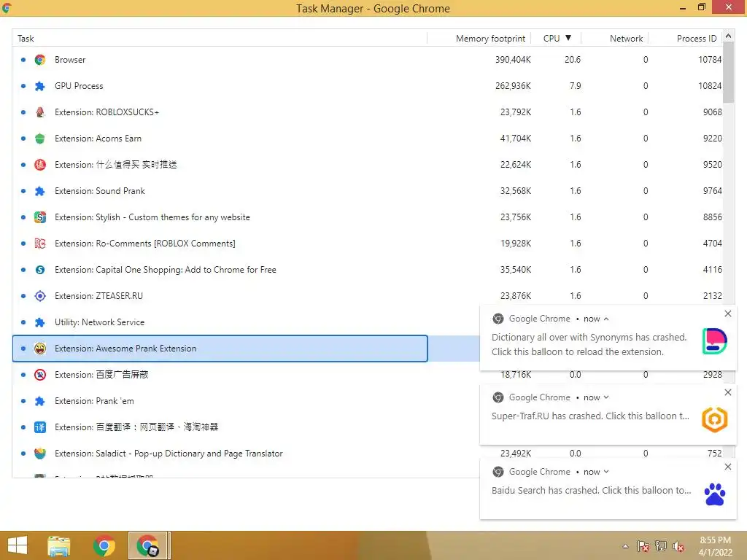The height and width of the screenshot is (560, 747).
Task: Expand the Super-Traf.RU notification chevron
Action: 606,397
